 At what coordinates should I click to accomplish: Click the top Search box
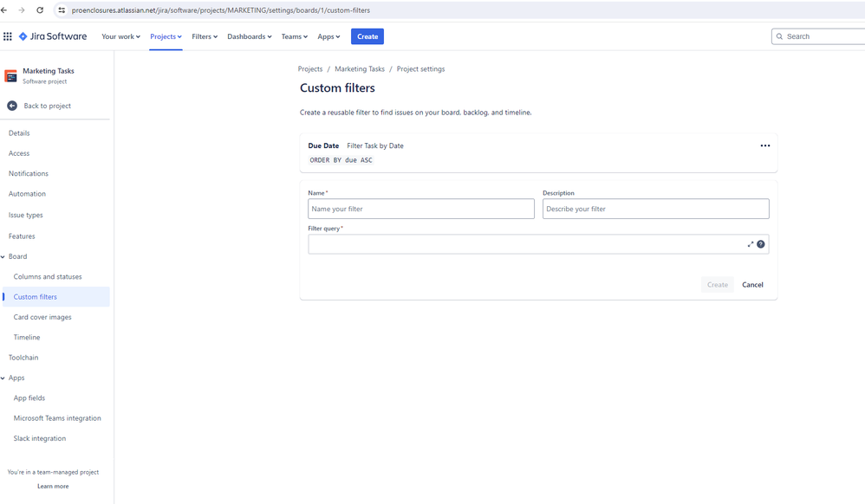coord(818,36)
